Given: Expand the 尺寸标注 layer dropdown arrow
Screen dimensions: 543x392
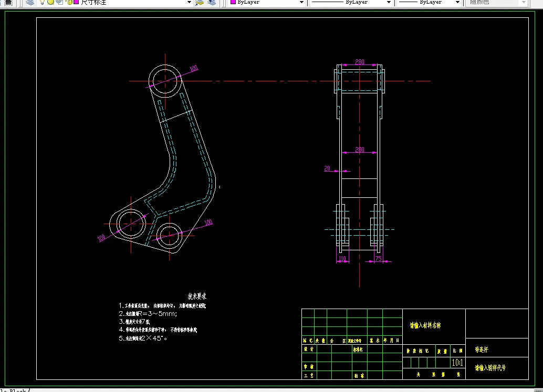Looking at the screenshot, I should 189,2.
